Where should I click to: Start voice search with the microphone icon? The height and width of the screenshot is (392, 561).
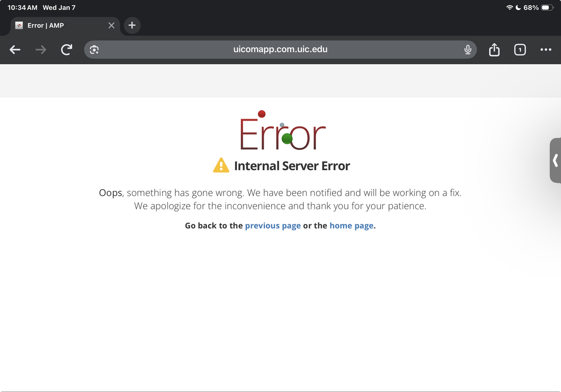click(467, 50)
